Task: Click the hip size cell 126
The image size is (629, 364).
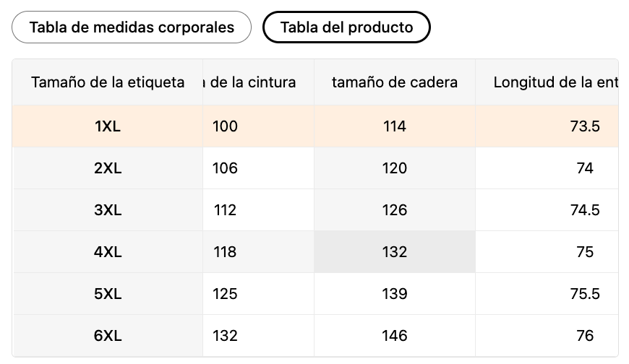Action: [x=395, y=210]
